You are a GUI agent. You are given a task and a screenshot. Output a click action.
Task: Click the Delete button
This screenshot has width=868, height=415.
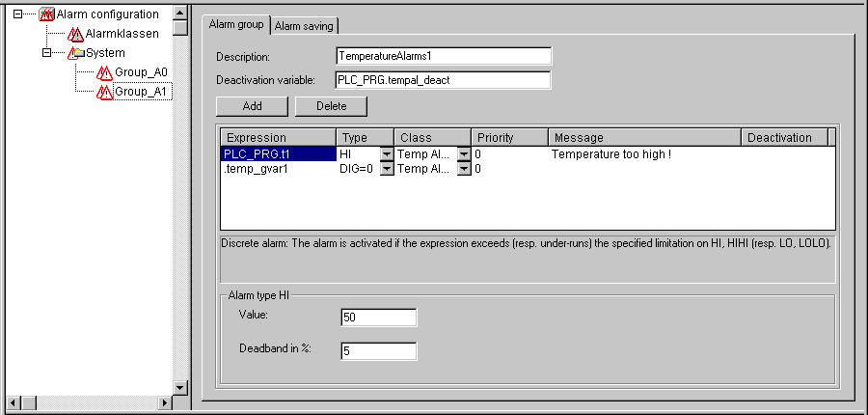tap(331, 106)
